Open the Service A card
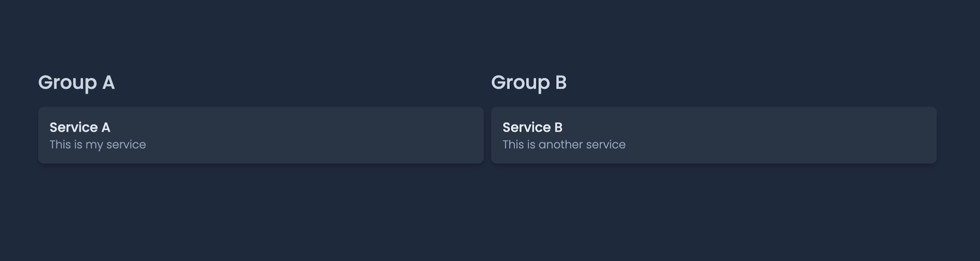The image size is (980, 261). pos(261,135)
